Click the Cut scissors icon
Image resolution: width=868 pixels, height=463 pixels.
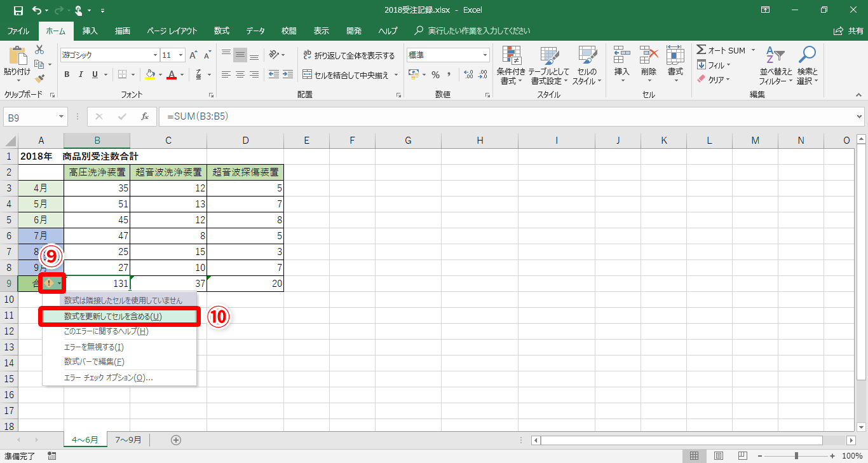click(x=39, y=50)
